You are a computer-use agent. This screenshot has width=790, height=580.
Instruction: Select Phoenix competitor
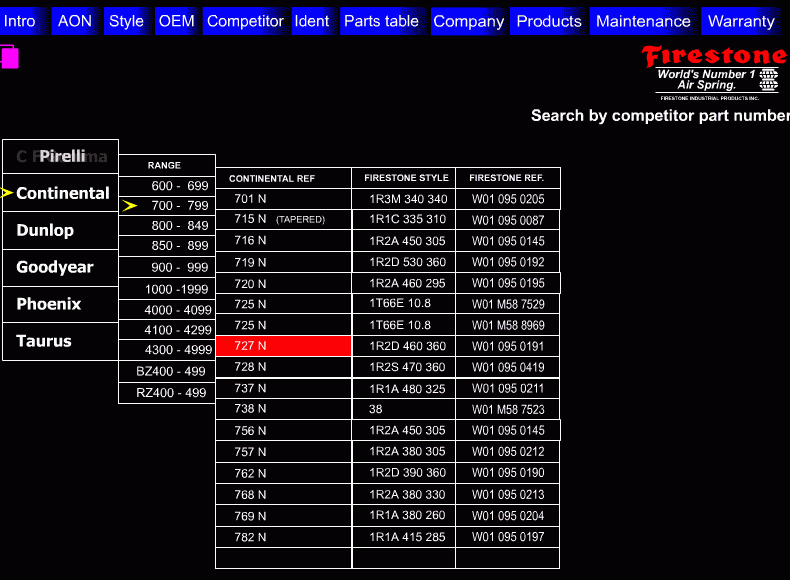tap(60, 304)
